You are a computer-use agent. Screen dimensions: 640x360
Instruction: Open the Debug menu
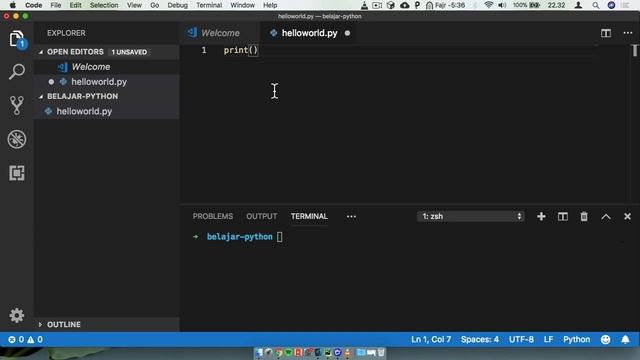click(x=178, y=5)
